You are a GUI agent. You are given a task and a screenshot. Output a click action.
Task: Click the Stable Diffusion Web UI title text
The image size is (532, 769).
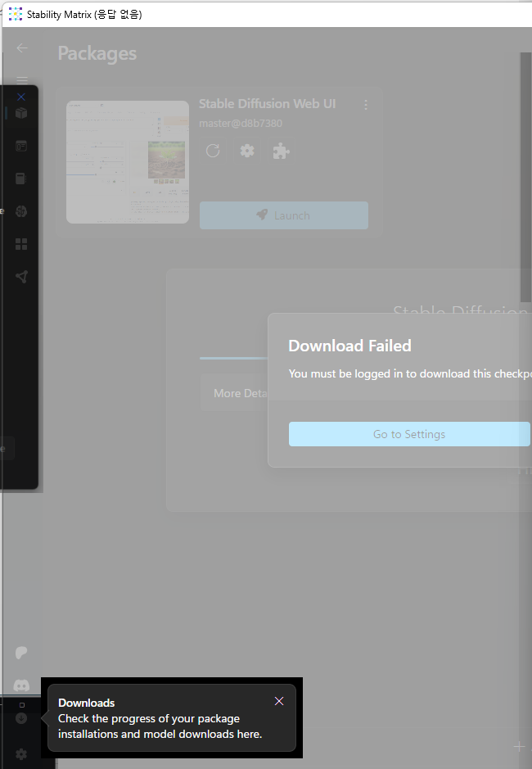coord(267,104)
